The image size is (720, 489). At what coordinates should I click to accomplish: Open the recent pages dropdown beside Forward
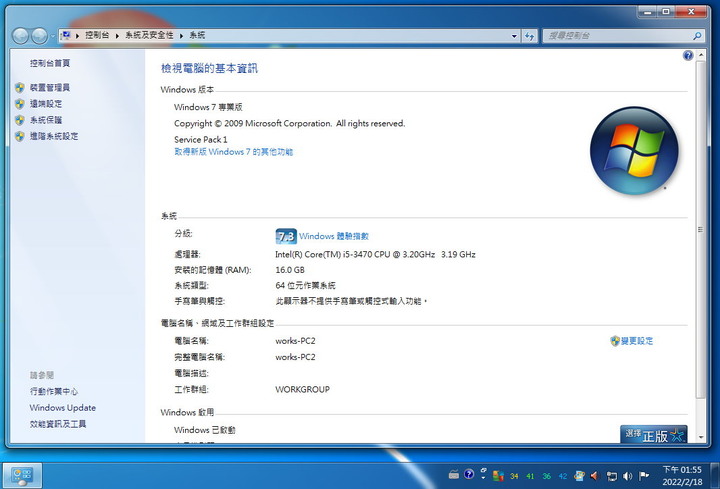53,36
